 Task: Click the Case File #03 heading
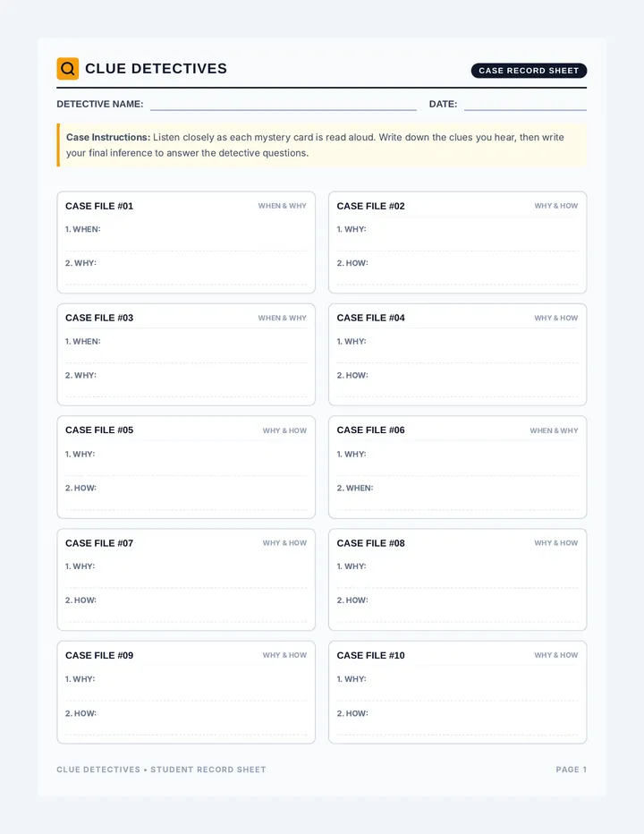coord(99,318)
